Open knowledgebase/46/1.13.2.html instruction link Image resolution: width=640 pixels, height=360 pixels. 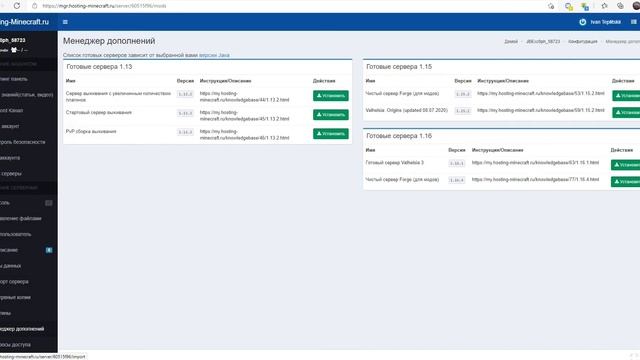(244, 135)
